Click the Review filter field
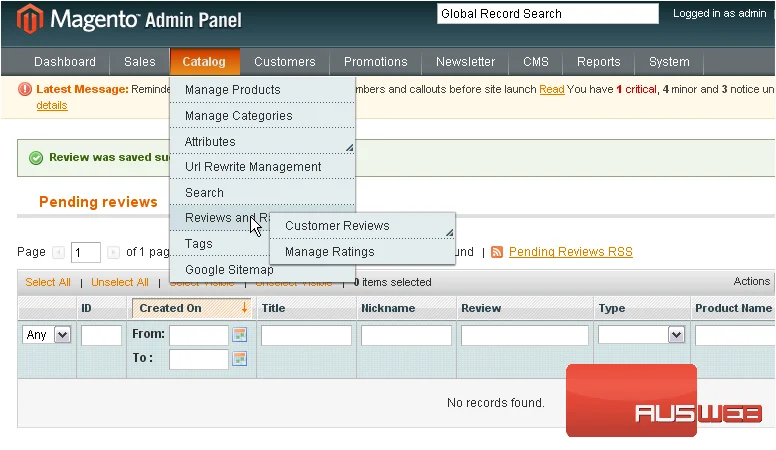776x450 pixels. pyautogui.click(x=525, y=335)
